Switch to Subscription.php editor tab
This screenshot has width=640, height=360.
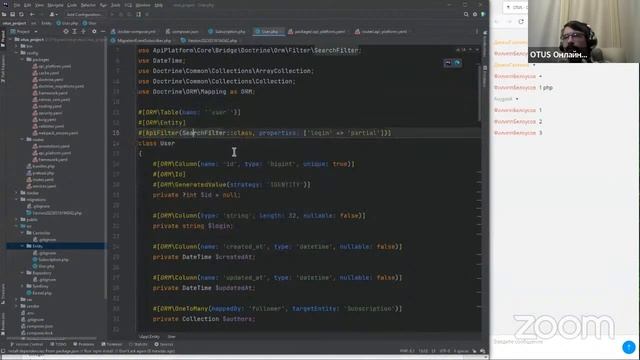(x=227, y=31)
